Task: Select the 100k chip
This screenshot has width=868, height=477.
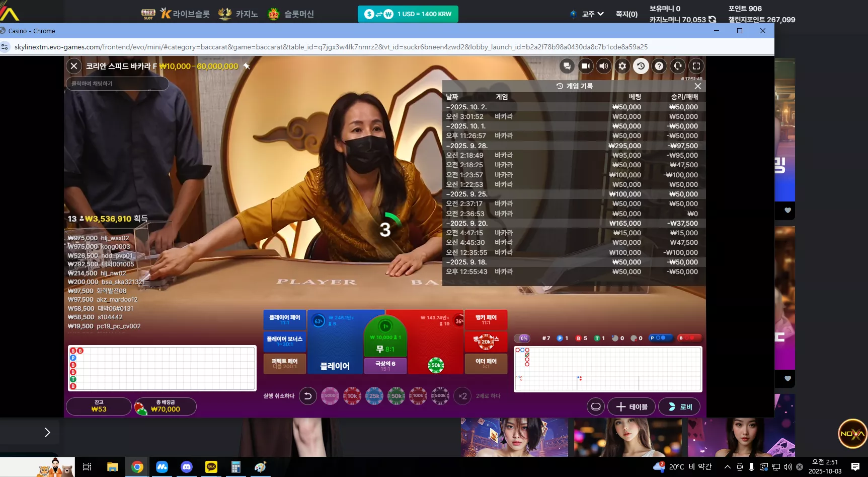Action: 418,396
